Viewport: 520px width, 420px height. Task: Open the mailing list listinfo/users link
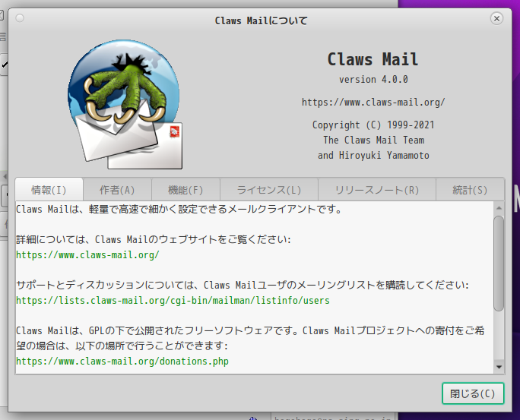[173, 301]
